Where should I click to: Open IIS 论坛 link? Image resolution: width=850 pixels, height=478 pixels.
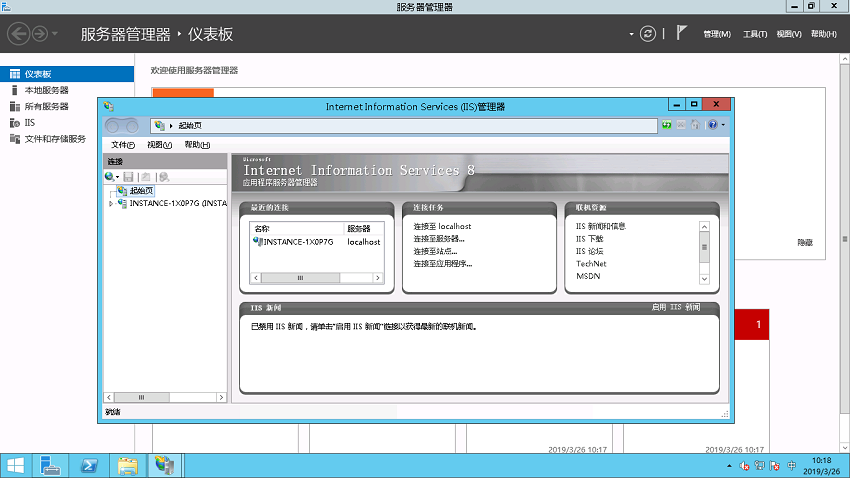[x=589, y=251]
